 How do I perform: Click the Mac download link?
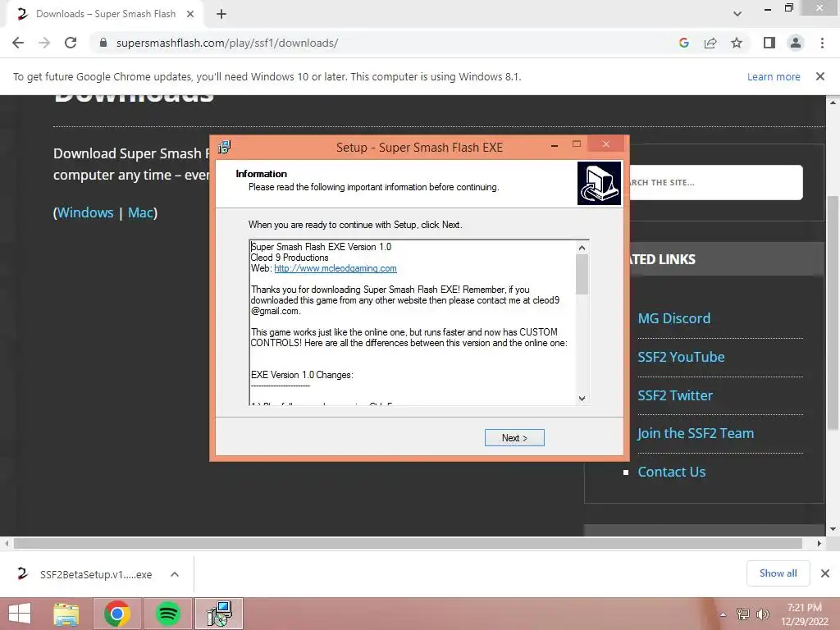tap(140, 212)
